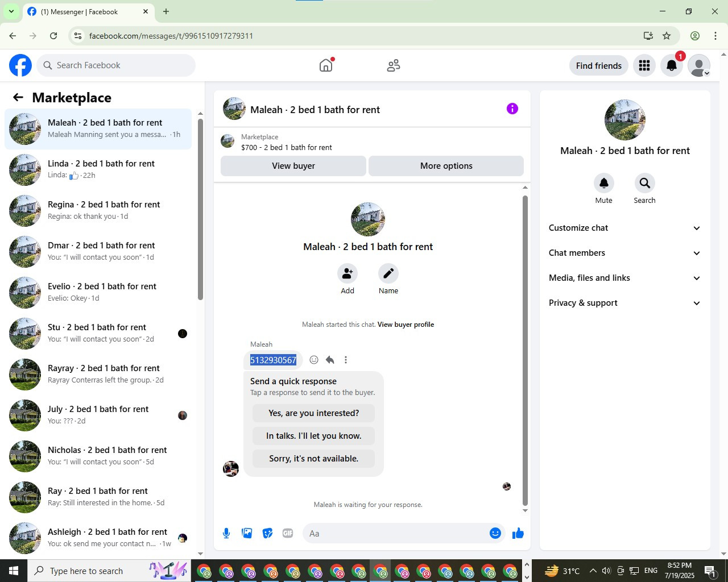Bookmark this page with the star icon

667,36
